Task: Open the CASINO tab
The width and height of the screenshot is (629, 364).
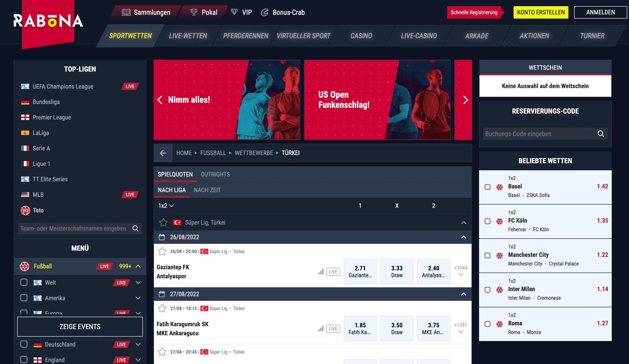Action: [361, 36]
